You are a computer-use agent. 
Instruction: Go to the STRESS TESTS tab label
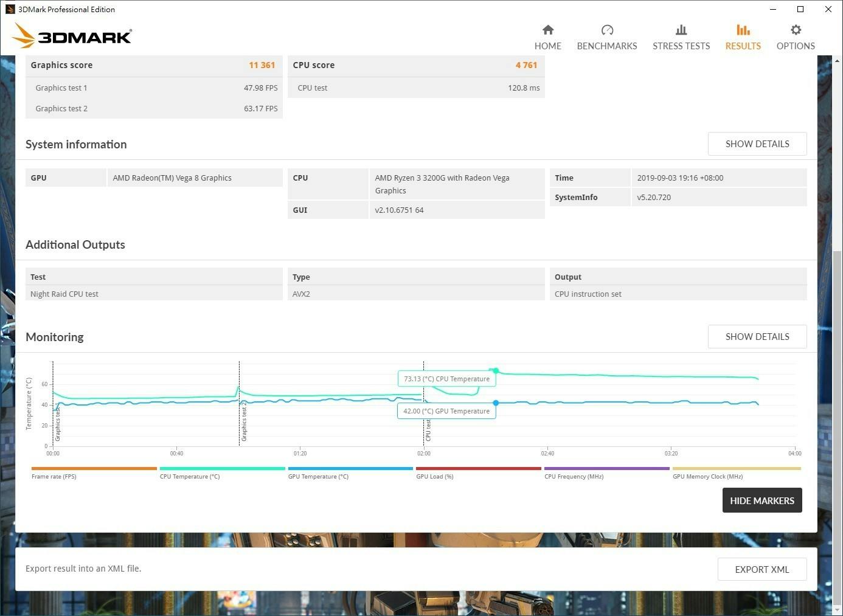tap(681, 46)
